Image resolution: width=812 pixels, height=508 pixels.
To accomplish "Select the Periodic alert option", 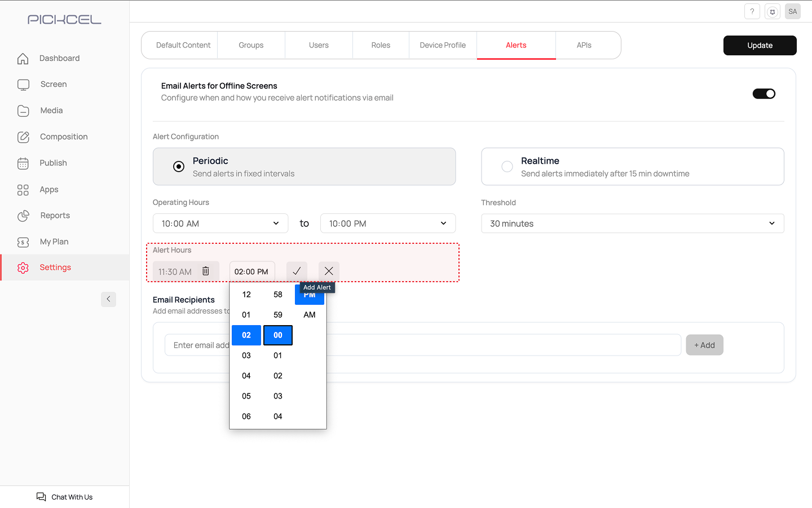I will coord(179,167).
